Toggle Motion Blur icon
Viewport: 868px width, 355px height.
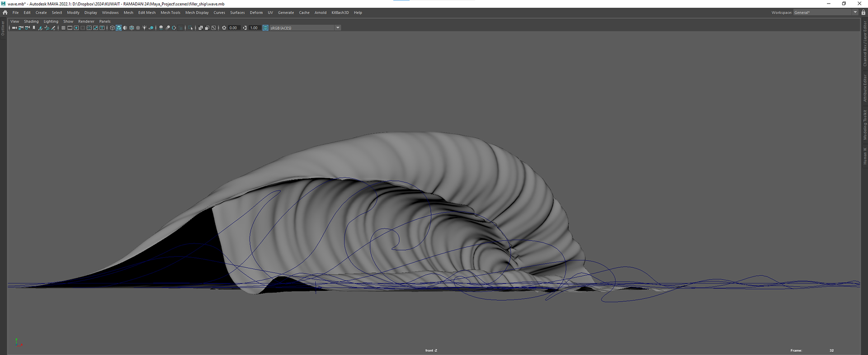pos(167,28)
